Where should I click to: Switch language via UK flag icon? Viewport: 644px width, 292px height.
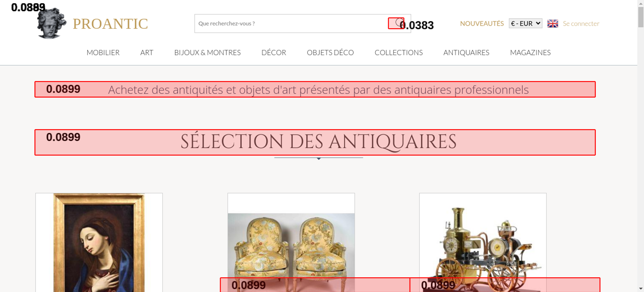tap(553, 23)
